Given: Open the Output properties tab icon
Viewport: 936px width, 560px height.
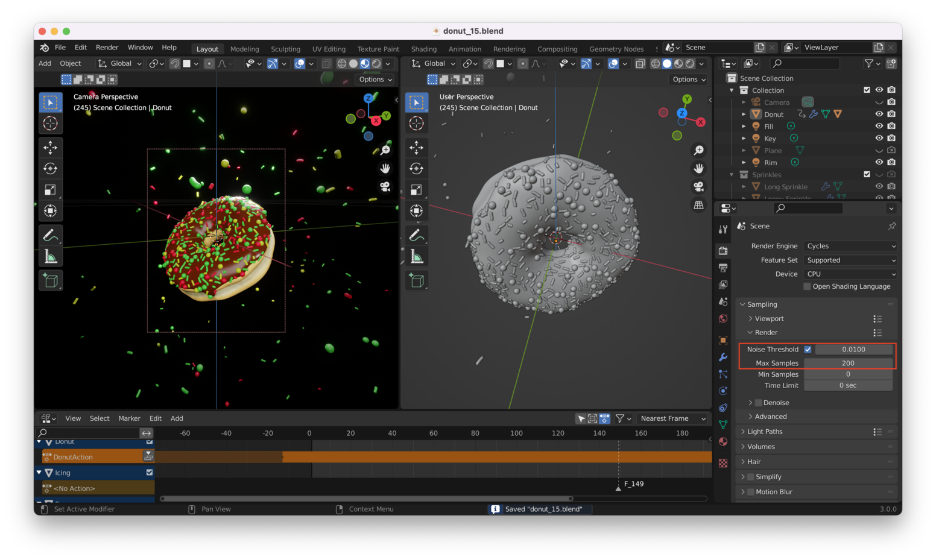Looking at the screenshot, I should pyautogui.click(x=723, y=268).
